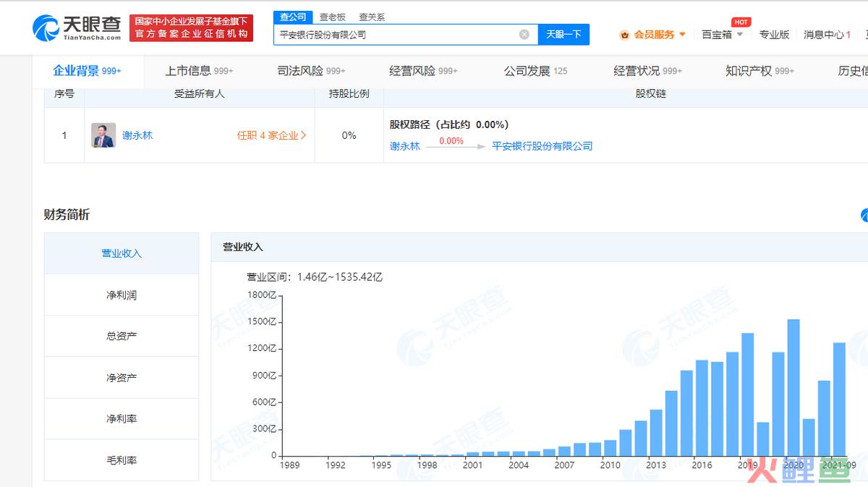Expand 百宝箱 dropdown arrow
Image resolution: width=868 pixels, height=487 pixels.
tap(740, 34)
